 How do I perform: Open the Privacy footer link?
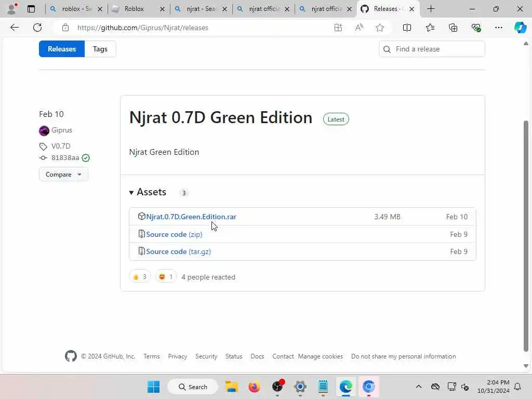pyautogui.click(x=178, y=356)
